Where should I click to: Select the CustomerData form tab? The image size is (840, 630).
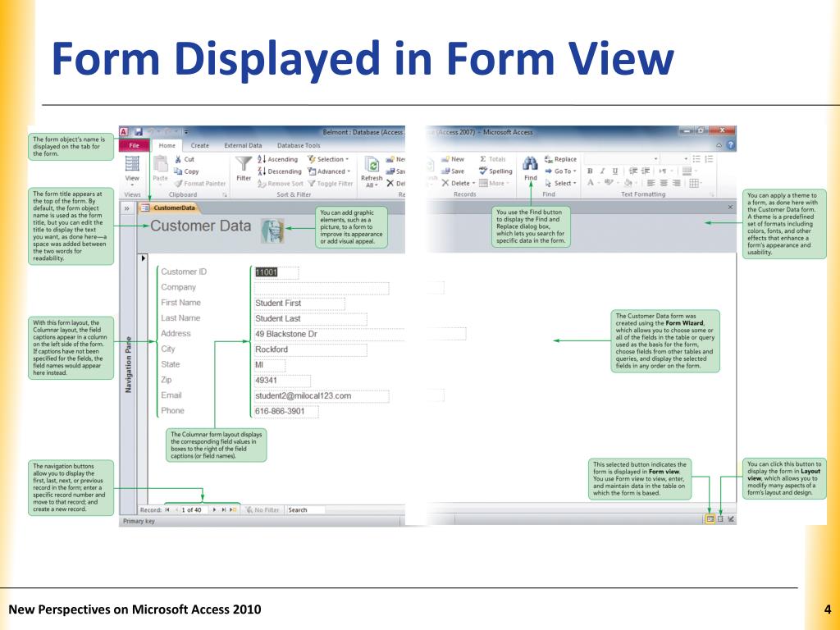click(x=169, y=208)
